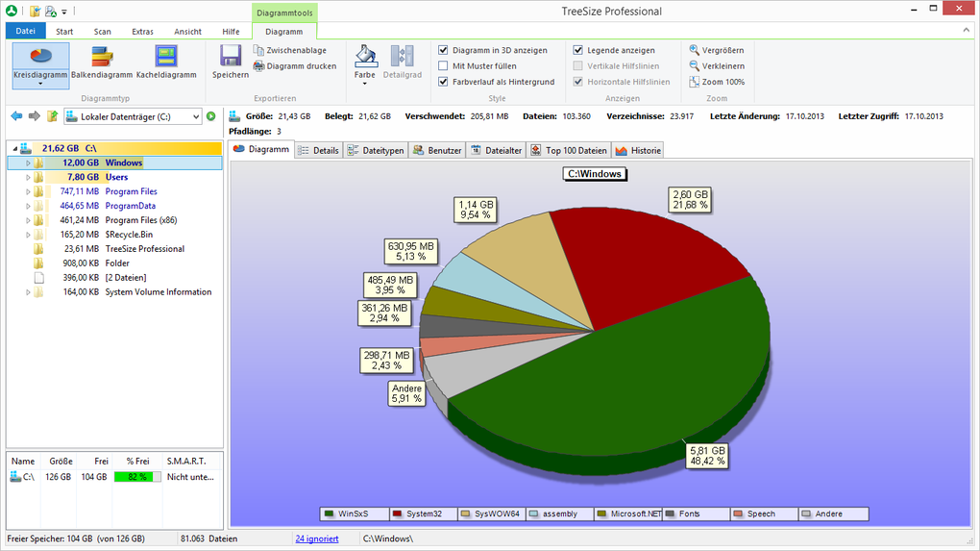Switch to the Details tab
Viewport: 980px width, 551px height.
coord(319,151)
